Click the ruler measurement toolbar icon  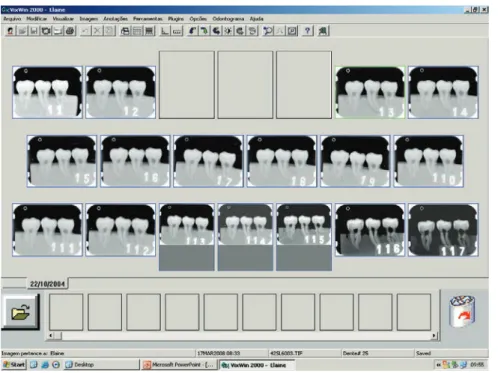[177, 31]
